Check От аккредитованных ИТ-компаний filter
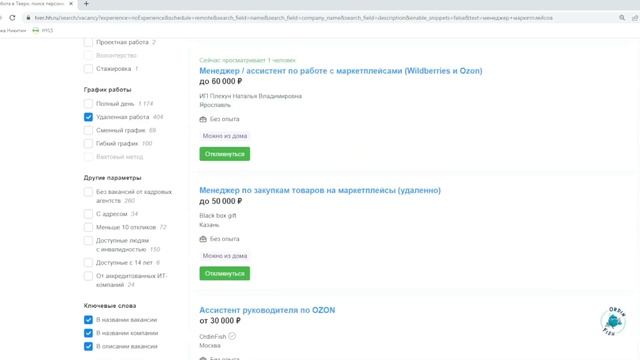This screenshot has width=640, height=360. (88, 276)
